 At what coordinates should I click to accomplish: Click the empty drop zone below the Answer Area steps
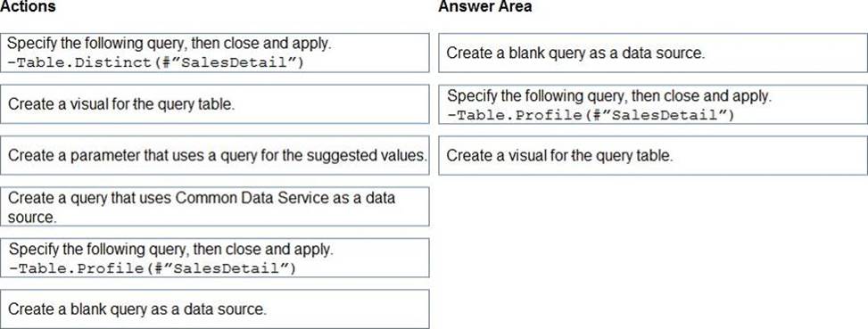coord(653,251)
